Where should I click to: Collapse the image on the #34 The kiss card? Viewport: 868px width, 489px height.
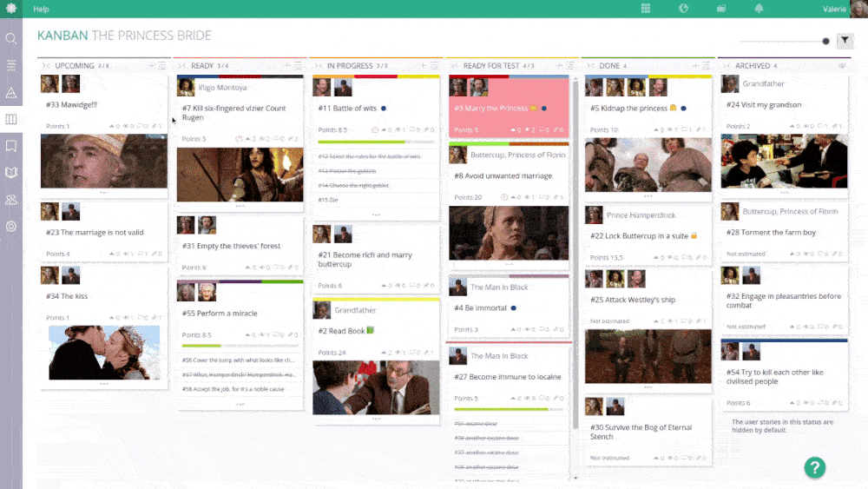pyautogui.click(x=104, y=383)
